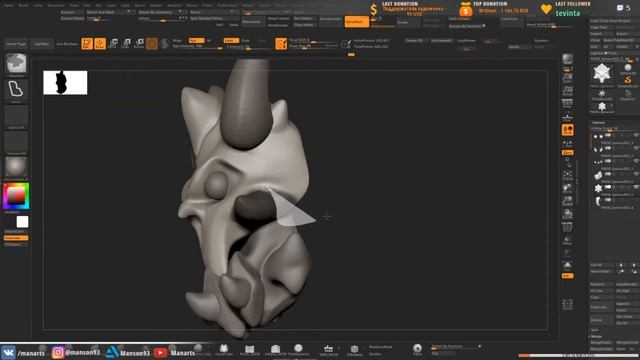
Task: Open the YouTube Manarts overlay link
Action: pos(174,353)
